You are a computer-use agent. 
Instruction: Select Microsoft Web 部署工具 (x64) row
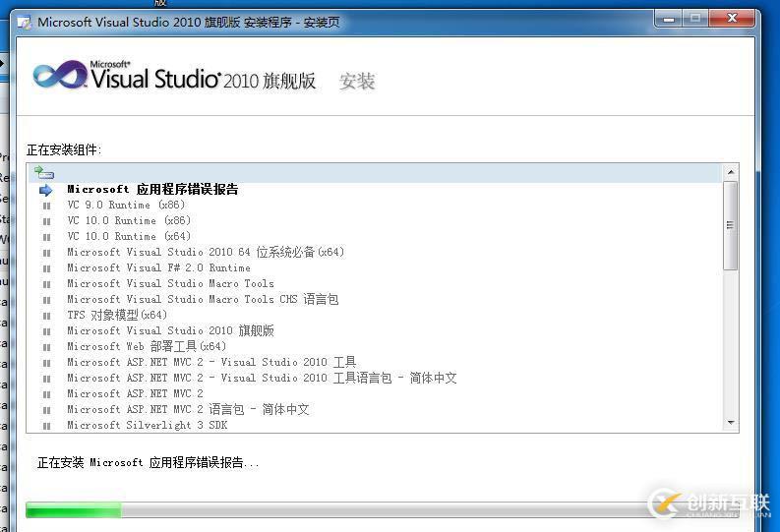pyautogui.click(x=147, y=346)
